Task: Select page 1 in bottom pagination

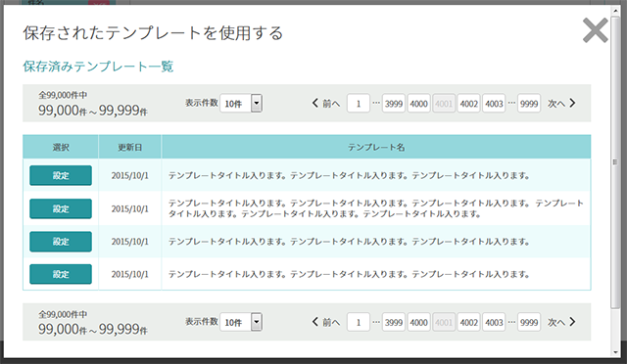Action: (359, 322)
